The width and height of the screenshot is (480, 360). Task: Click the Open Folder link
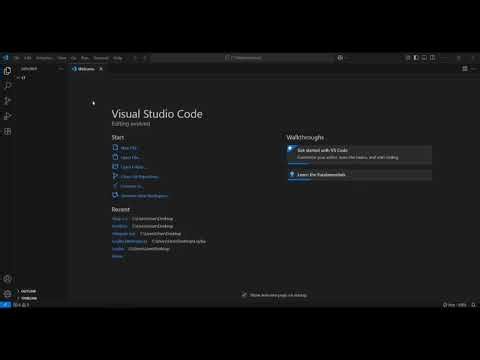133,167
